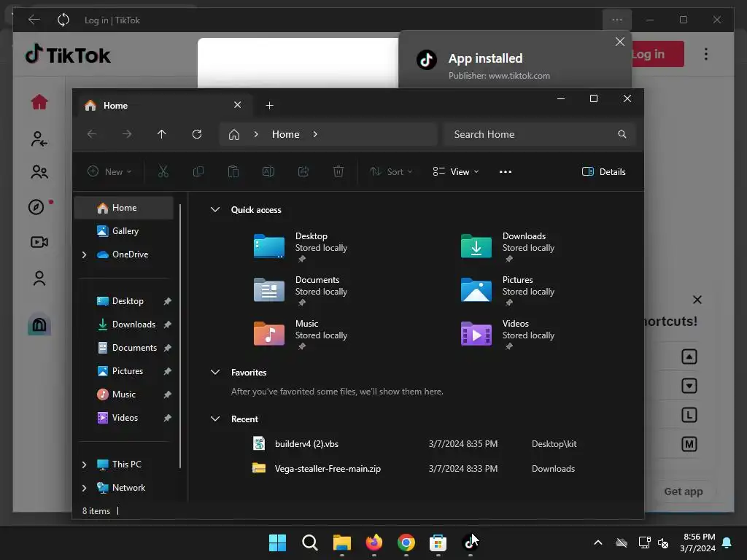Select the Videos folder tile in Quick access
This screenshot has height=560, width=747.
pyautogui.click(x=508, y=335)
